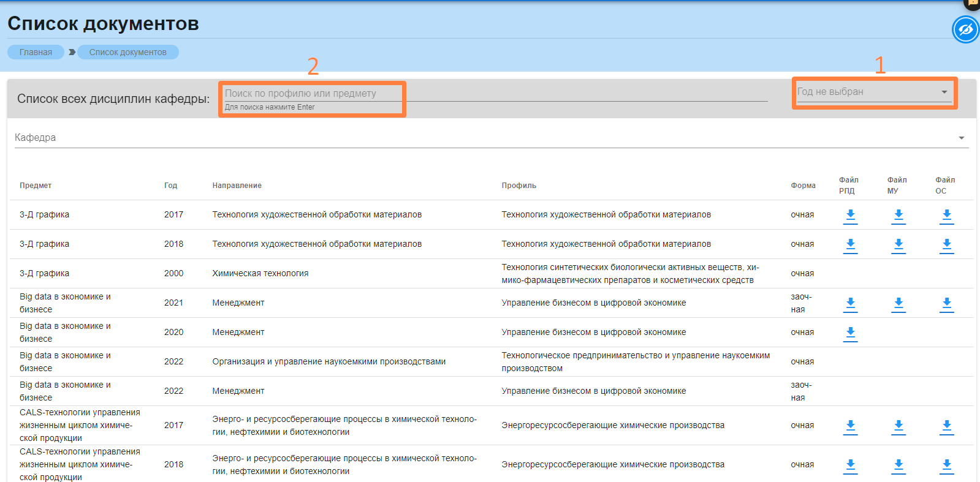Screen dimensions: 980x482
Task: Focus the profile or subject search field
Action: point(490,94)
